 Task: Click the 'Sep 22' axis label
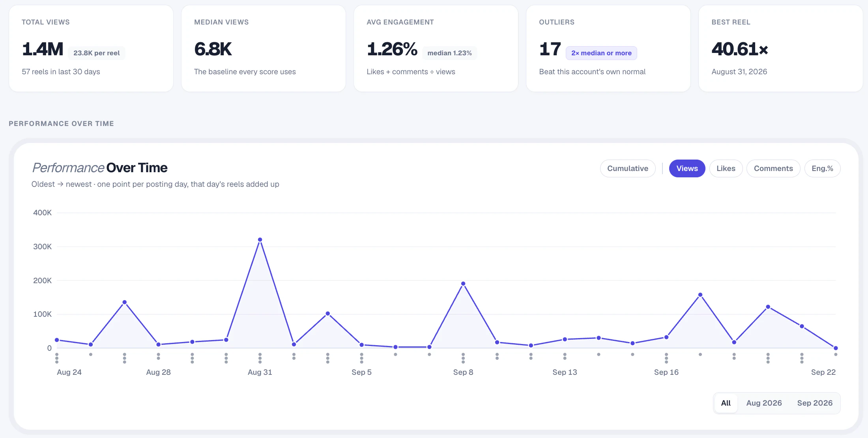point(823,372)
